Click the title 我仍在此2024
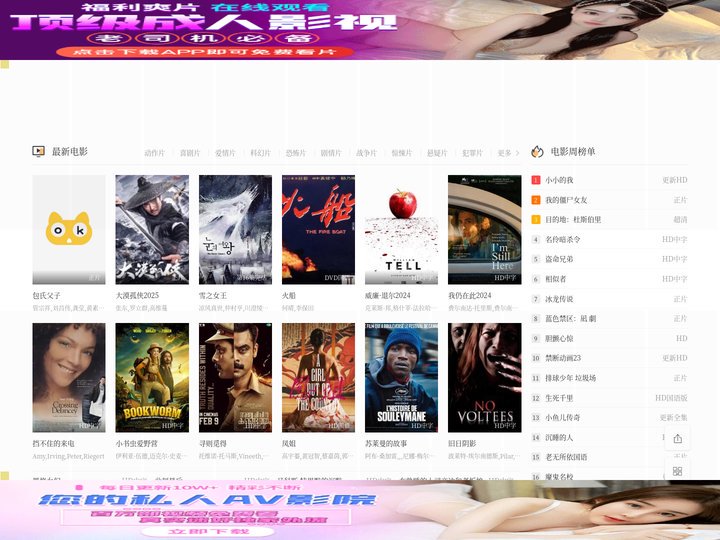Screen dimensions: 720x540 (x=470, y=295)
